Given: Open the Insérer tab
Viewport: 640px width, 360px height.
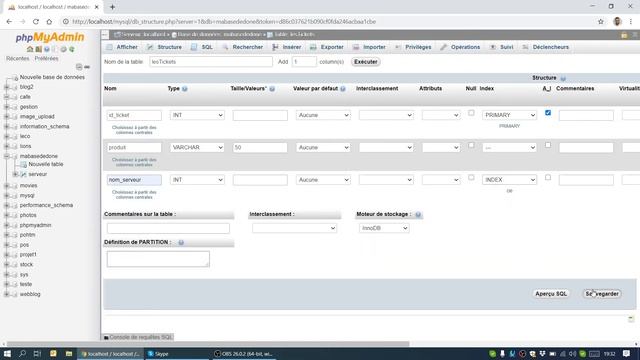Looking at the screenshot, I should pos(287,47).
